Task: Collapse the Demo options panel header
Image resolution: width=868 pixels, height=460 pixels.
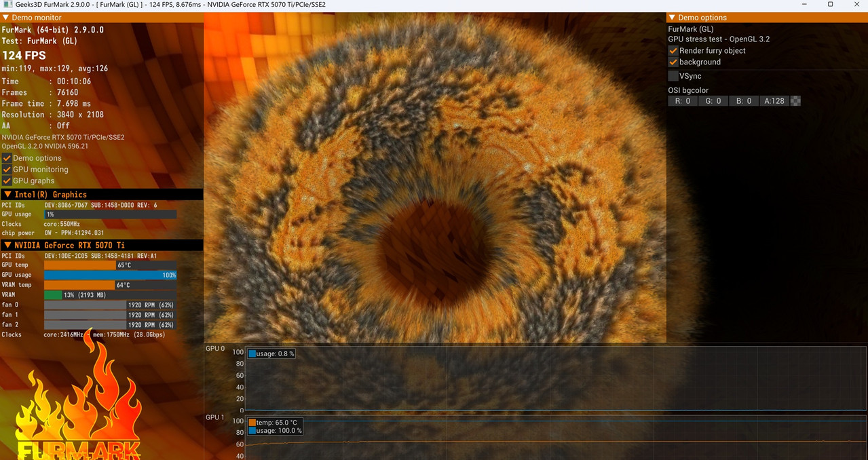Action: (767, 17)
